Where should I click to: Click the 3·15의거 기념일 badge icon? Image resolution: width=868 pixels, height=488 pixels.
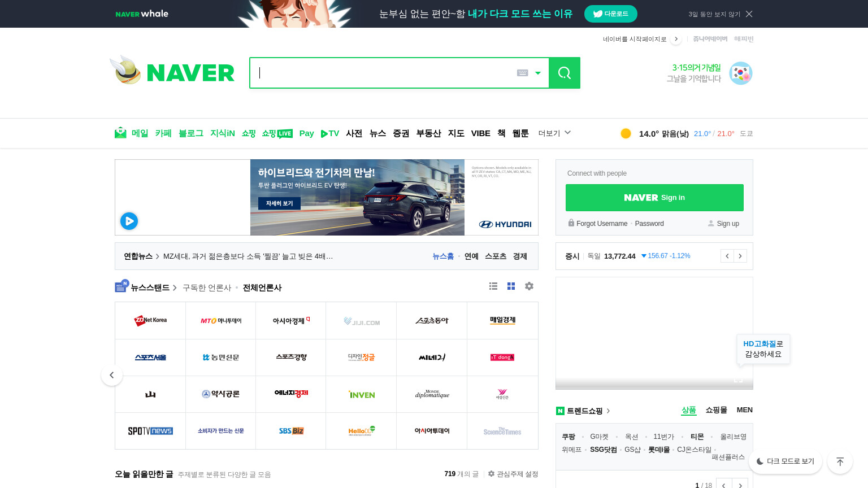pos(740,73)
